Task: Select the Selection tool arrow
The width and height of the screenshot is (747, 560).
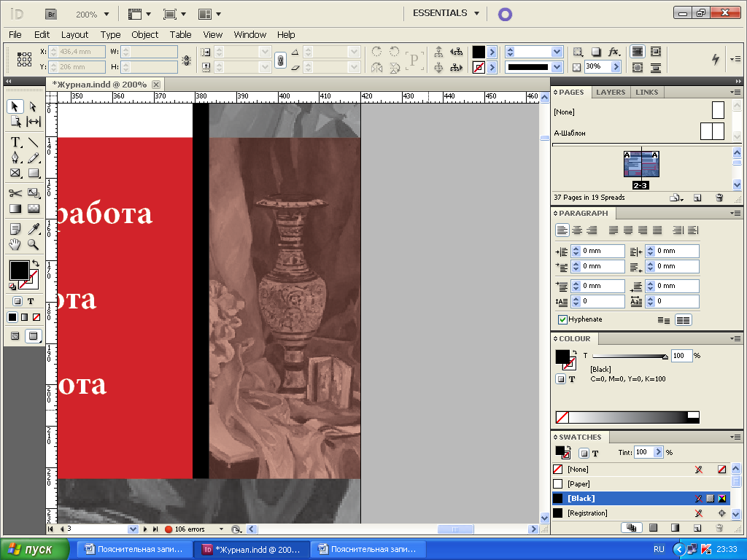Action: coord(15,106)
